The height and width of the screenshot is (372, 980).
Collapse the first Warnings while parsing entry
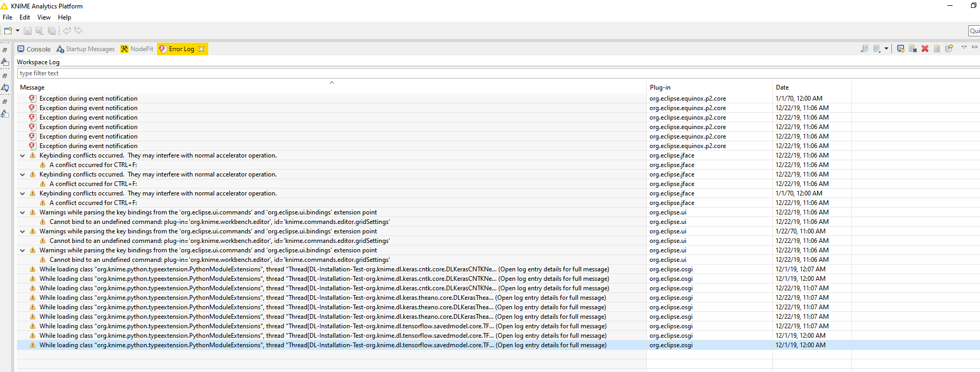pos(23,212)
